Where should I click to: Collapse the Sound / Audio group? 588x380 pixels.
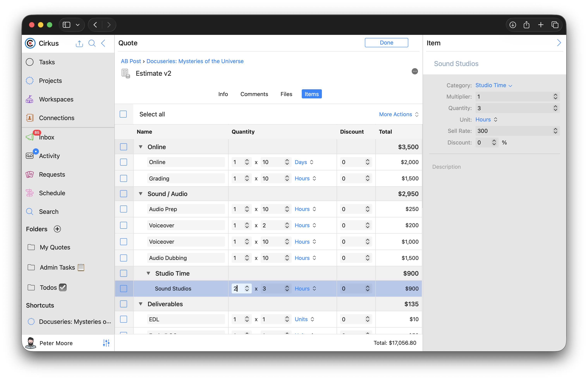pyautogui.click(x=141, y=194)
